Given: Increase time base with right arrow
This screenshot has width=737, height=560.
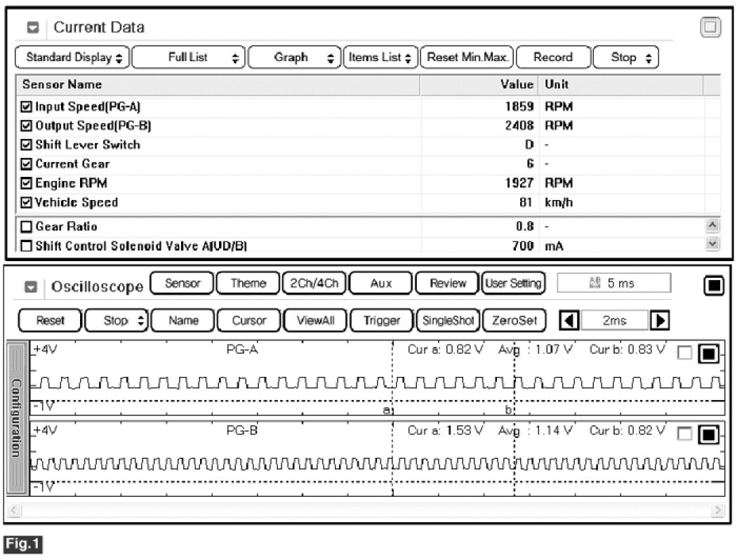Looking at the screenshot, I should (x=659, y=321).
